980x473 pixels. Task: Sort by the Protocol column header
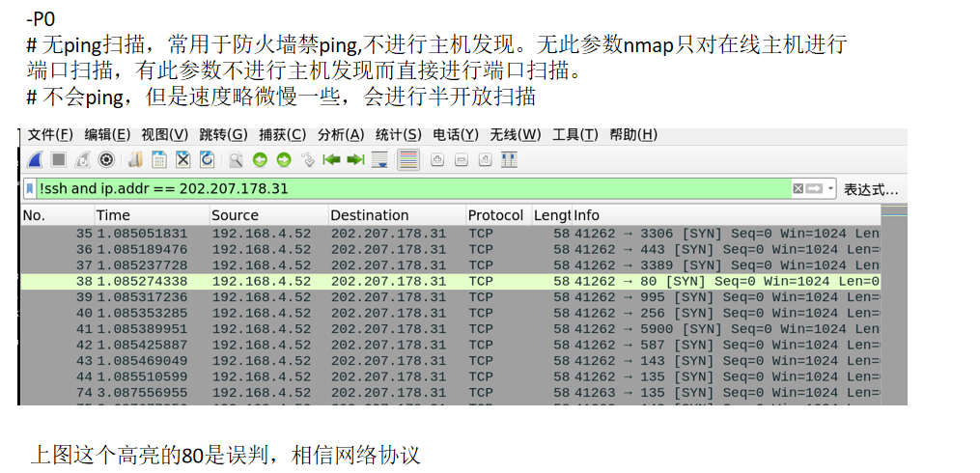499,215
